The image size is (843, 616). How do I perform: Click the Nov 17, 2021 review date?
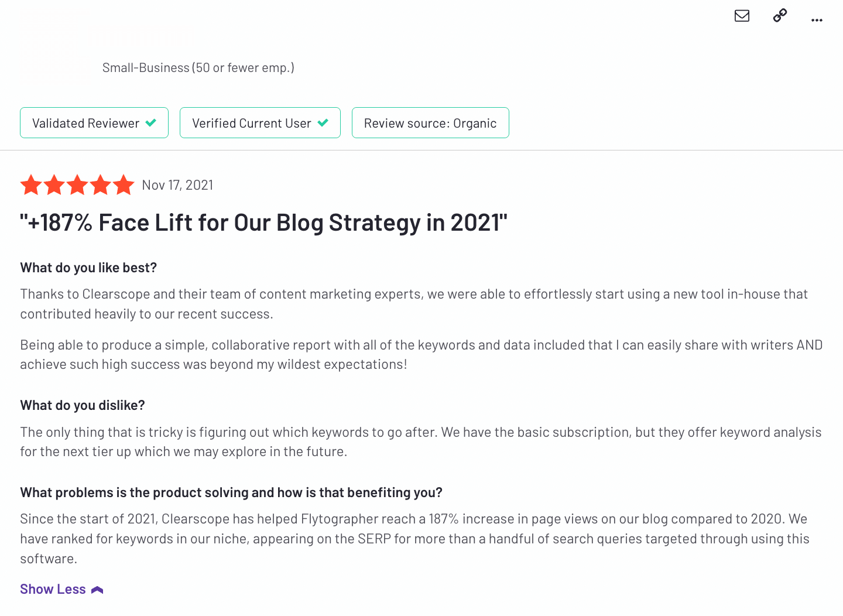177,185
